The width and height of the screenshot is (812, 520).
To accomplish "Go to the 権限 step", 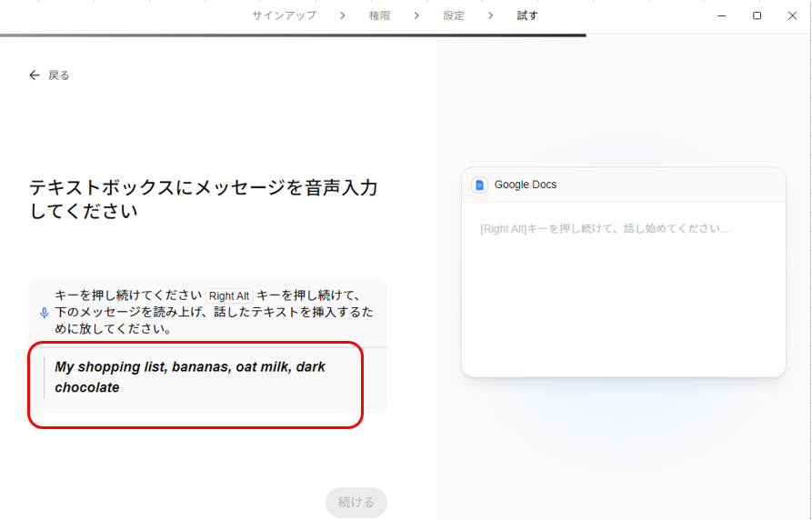I will coord(380,15).
